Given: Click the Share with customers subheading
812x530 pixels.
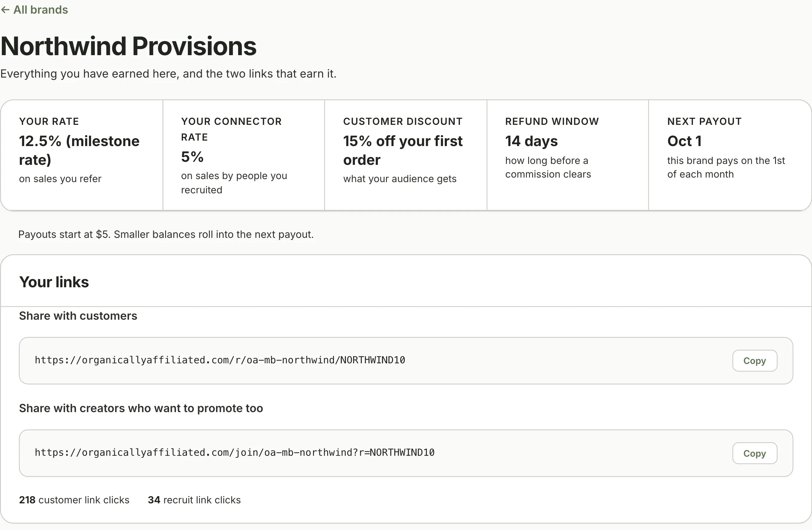Looking at the screenshot, I should click(x=78, y=316).
